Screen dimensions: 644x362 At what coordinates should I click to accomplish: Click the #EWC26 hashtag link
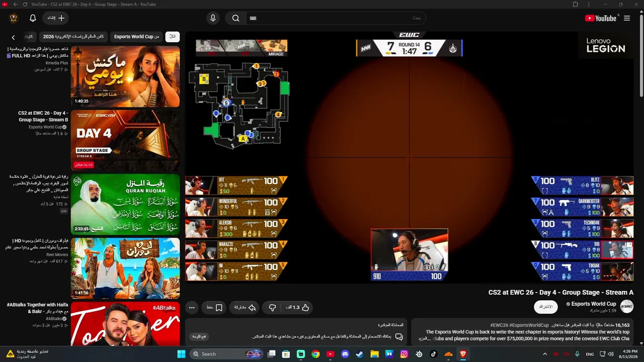pos(499,325)
